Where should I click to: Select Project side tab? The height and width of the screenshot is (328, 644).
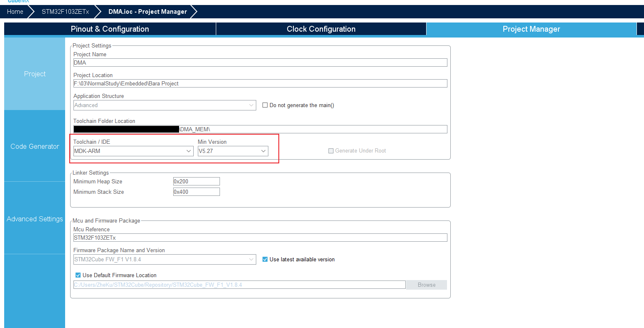point(35,74)
